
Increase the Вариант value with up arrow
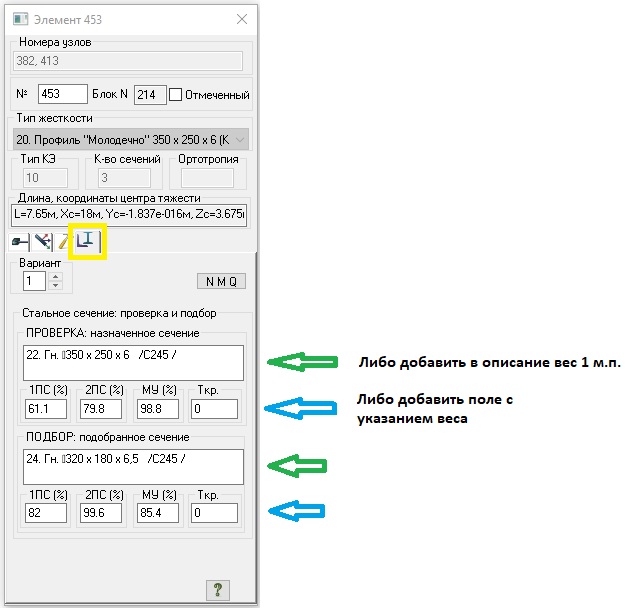[x=56, y=277]
